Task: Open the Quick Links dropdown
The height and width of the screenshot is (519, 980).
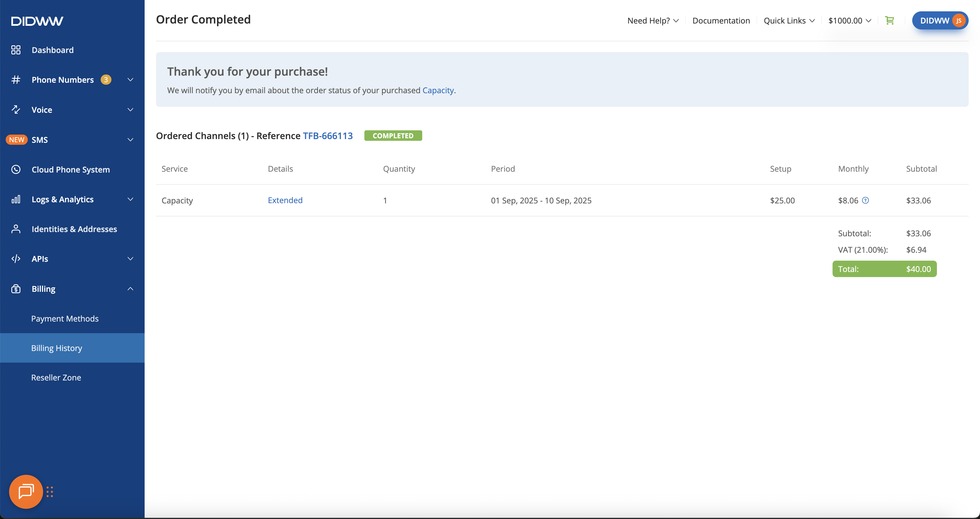Action: pos(789,20)
